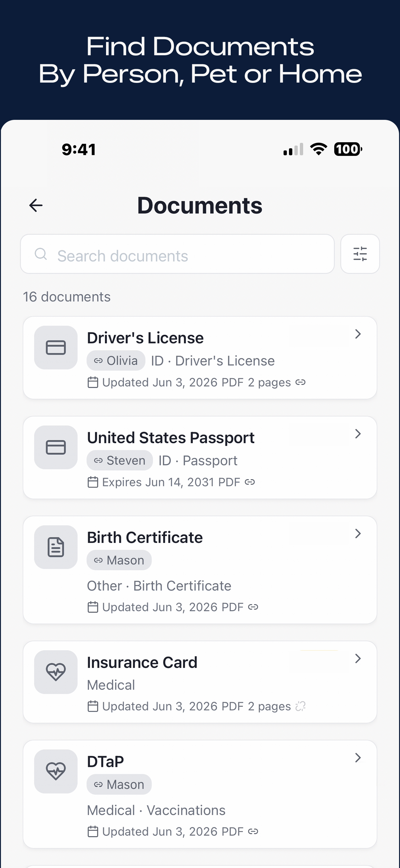Click 'ID · Driver's License' category text
This screenshot has width=400, height=868.
[x=213, y=360]
